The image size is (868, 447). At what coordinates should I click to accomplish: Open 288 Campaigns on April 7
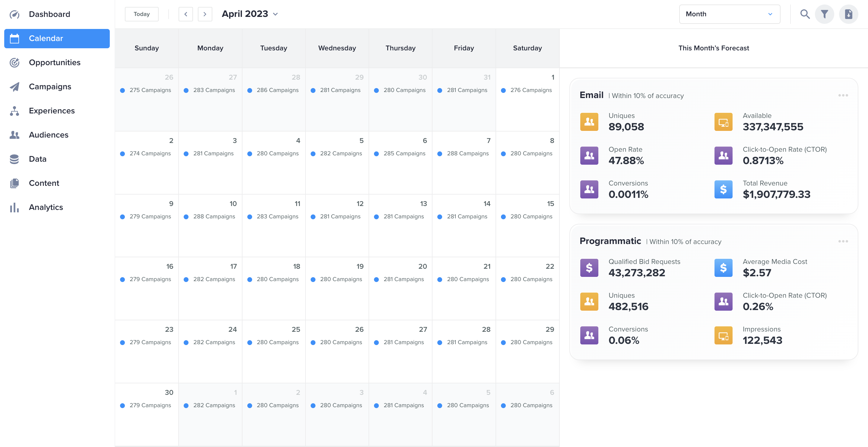pos(467,154)
